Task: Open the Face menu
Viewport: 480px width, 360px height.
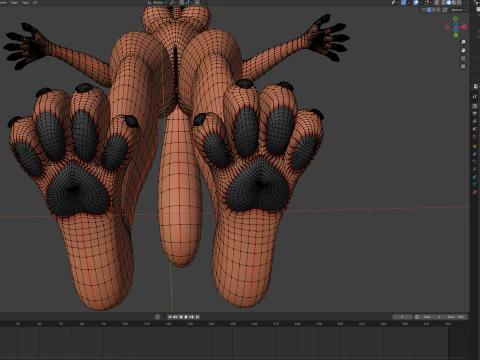Action: point(25,2)
